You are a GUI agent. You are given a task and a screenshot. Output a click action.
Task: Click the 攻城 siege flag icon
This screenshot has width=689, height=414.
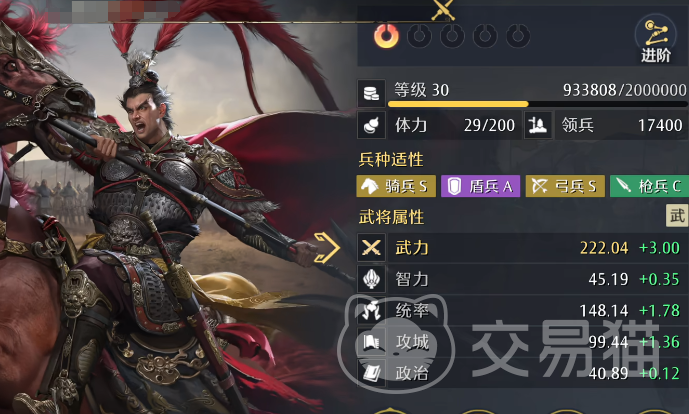click(371, 342)
